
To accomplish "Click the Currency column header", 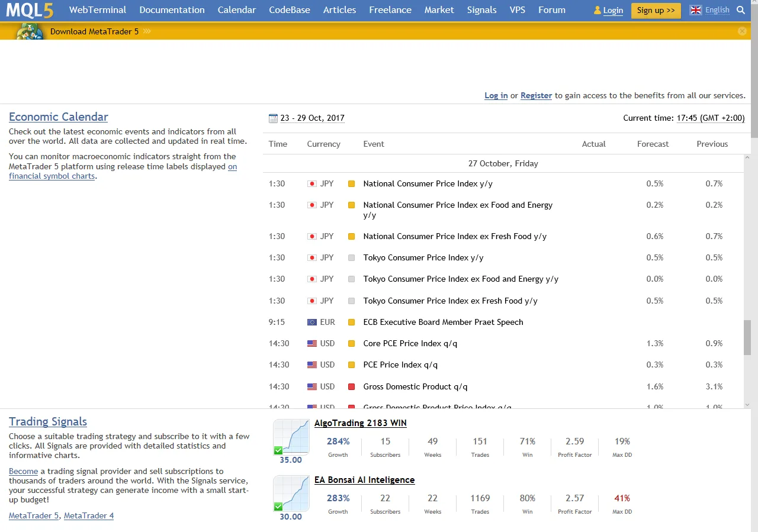I will 324,144.
